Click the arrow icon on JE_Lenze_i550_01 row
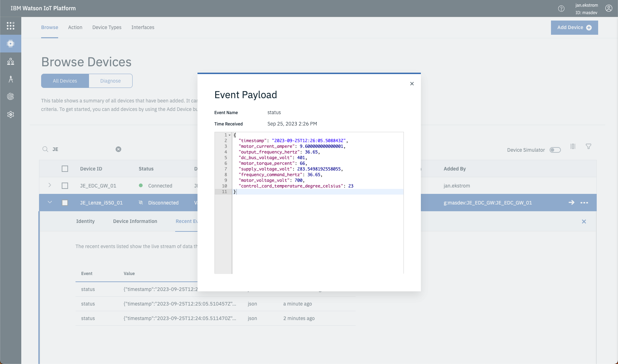 572,202
